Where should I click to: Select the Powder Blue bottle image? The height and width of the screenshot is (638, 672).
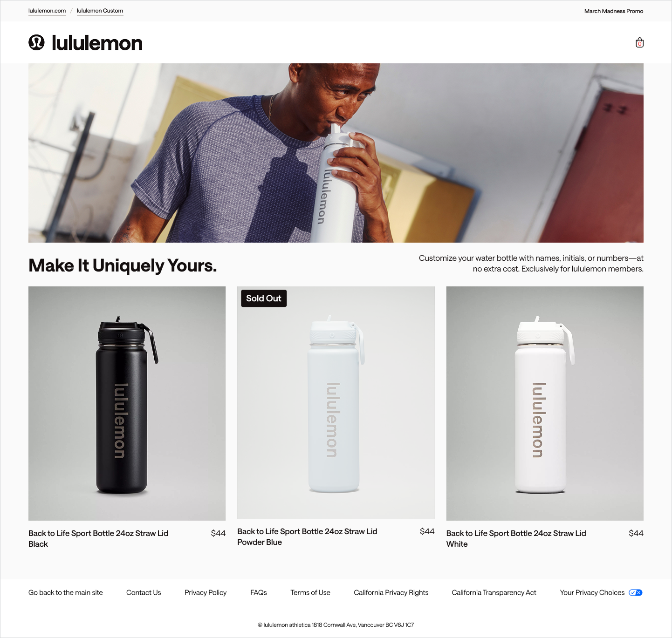336,402
